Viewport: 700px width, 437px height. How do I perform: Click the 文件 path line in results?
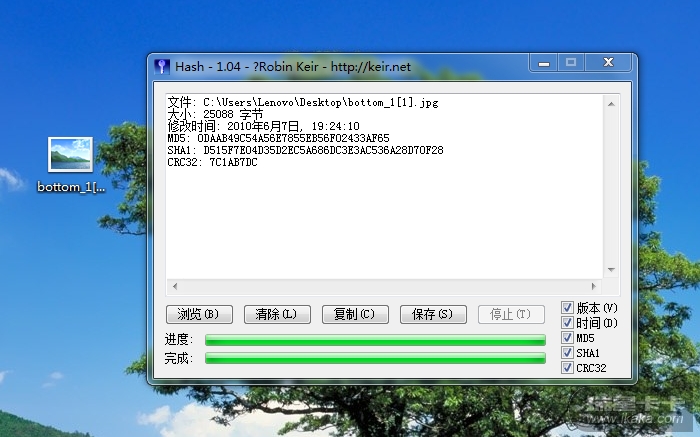click(303, 102)
